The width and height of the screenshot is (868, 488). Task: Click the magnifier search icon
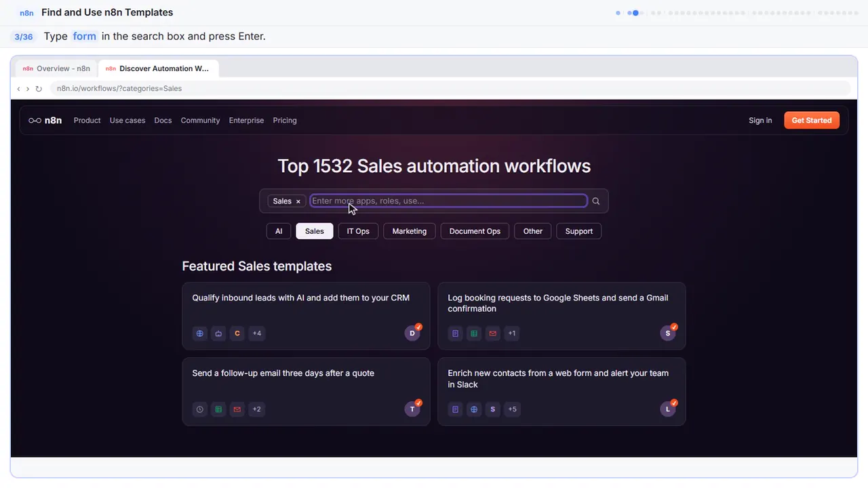coord(596,201)
